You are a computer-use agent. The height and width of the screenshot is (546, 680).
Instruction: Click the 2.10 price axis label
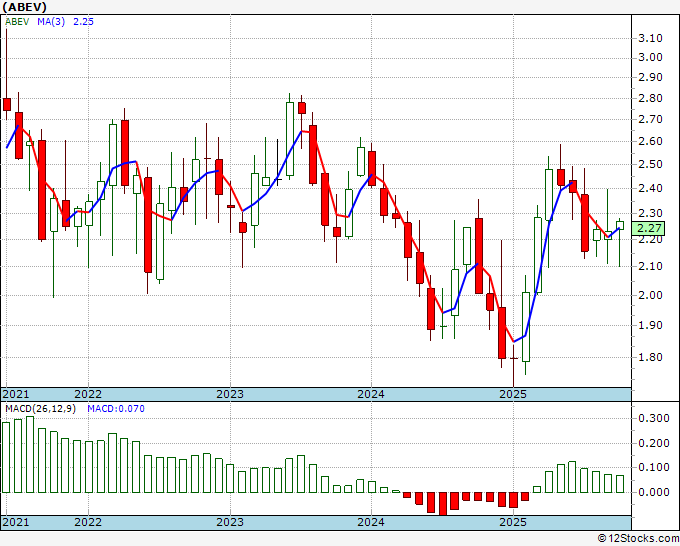tap(650, 266)
